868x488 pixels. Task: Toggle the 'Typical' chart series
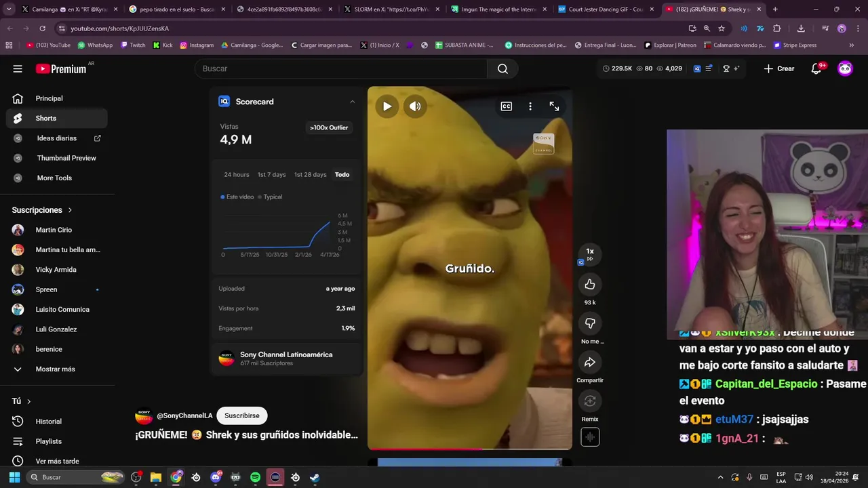[270, 197]
